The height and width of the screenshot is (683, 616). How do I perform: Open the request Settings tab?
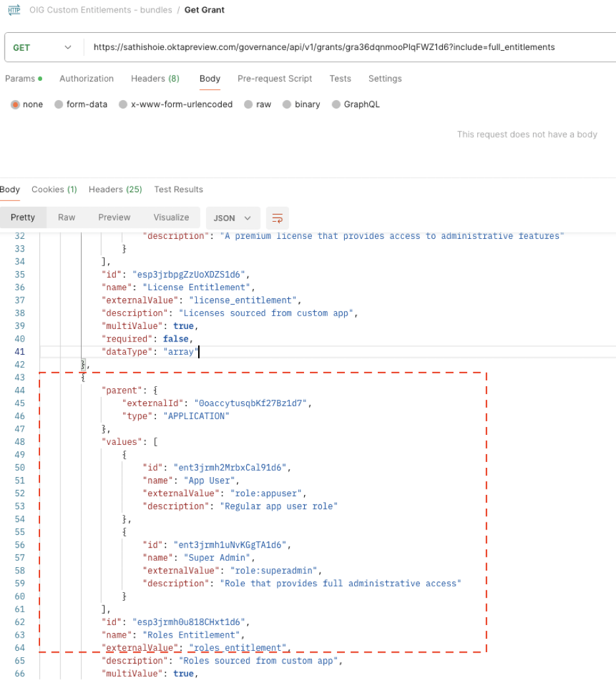(385, 79)
